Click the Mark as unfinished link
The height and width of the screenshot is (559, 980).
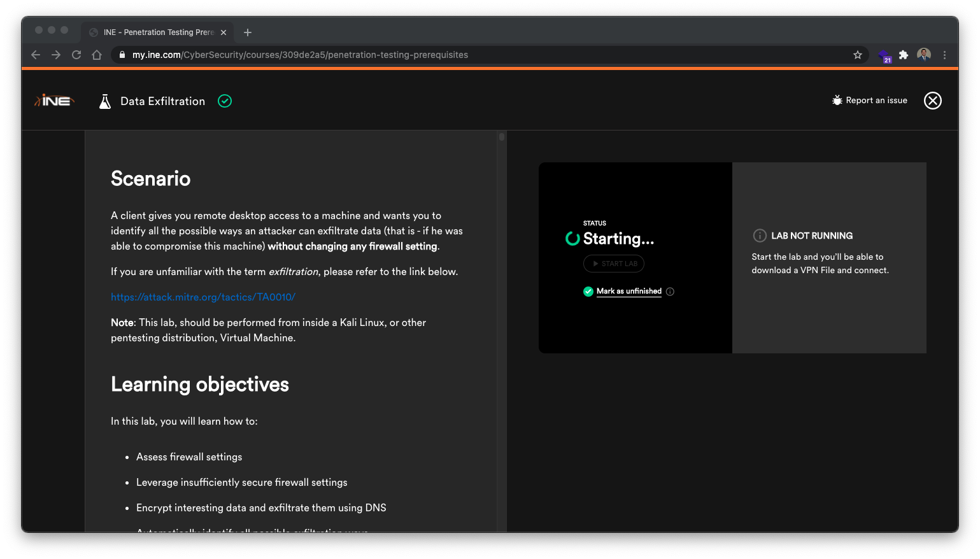click(629, 291)
